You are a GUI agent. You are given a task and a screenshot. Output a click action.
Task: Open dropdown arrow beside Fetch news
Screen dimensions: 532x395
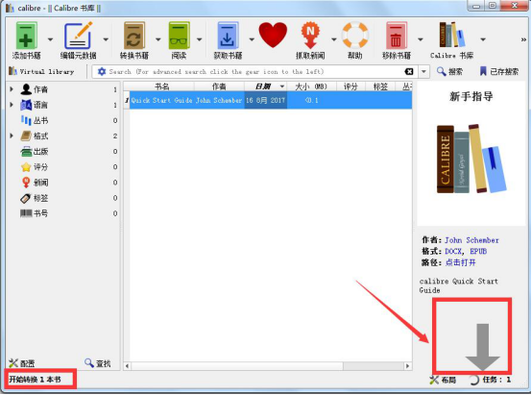click(334, 39)
